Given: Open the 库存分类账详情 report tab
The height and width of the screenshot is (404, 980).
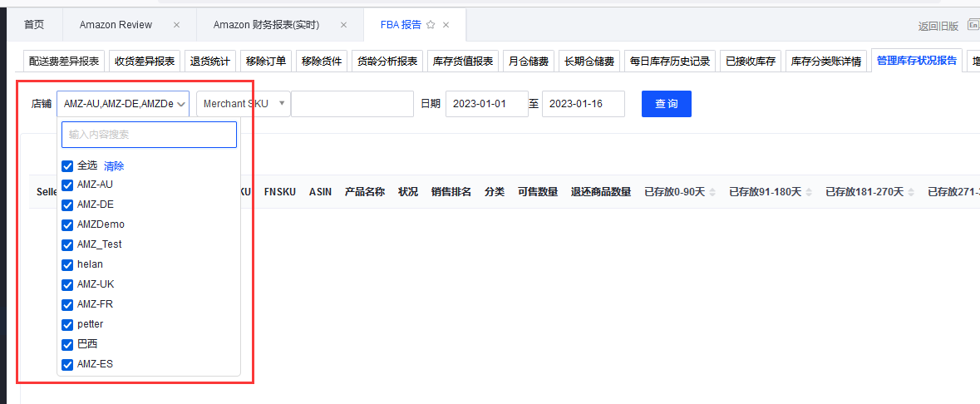Looking at the screenshot, I should tap(826, 62).
